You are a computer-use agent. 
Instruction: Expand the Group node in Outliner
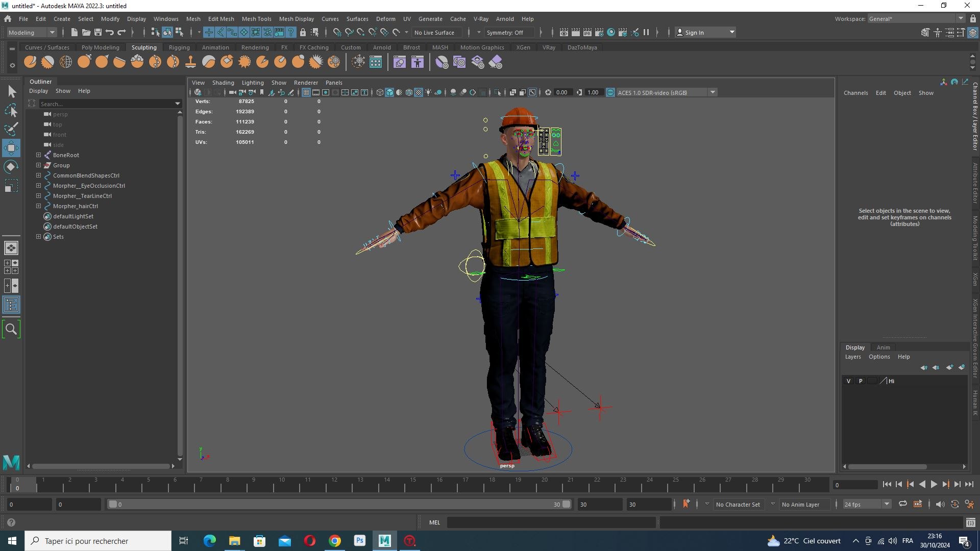[38, 165]
